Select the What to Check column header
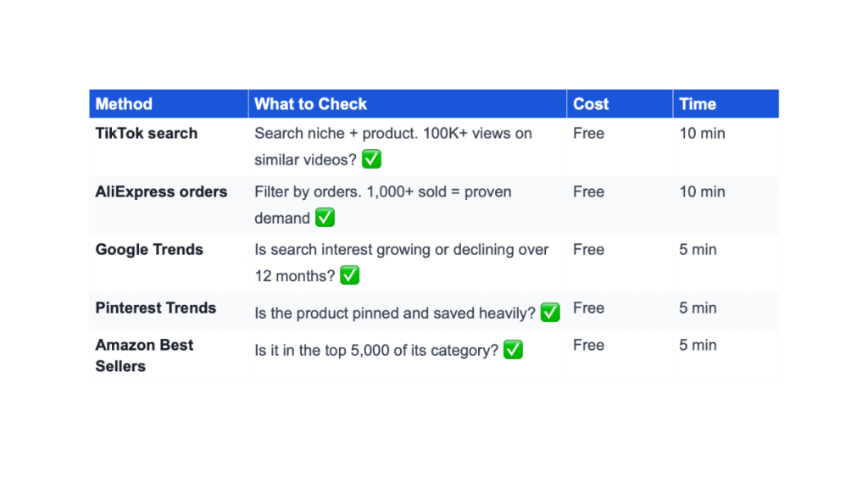Screen dimensions: 868x488 310,104
